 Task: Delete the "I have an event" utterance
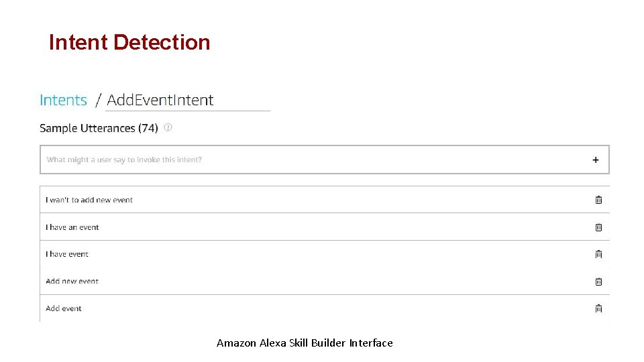click(598, 227)
